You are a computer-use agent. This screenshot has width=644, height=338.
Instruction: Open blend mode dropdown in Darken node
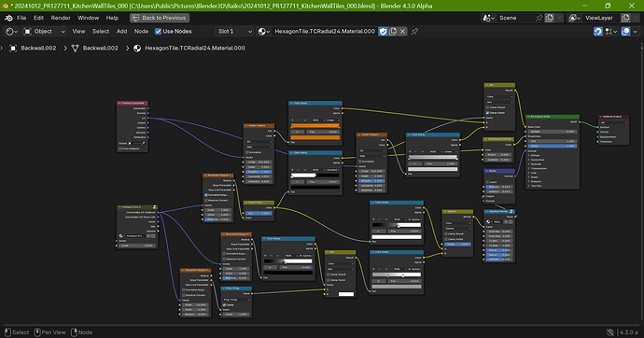click(x=458, y=229)
